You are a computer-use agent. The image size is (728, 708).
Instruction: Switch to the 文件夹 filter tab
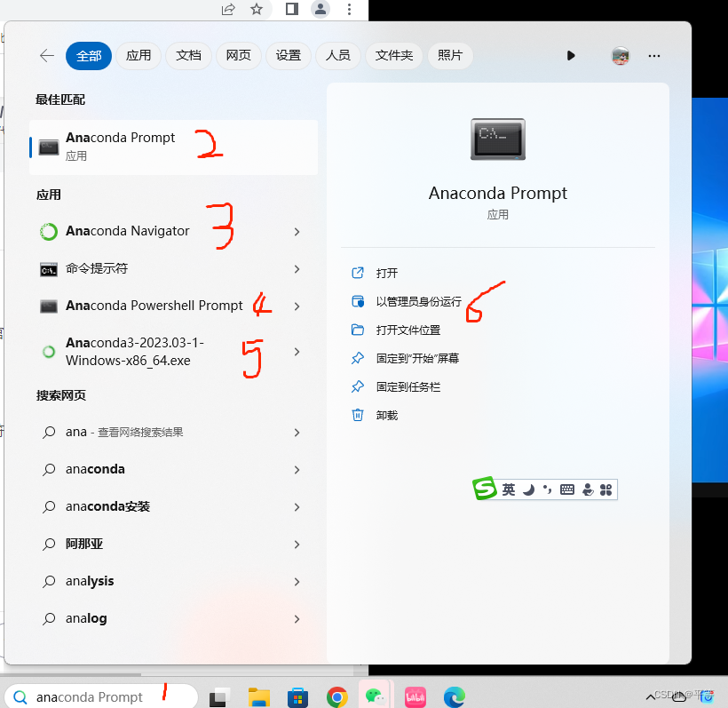point(393,56)
